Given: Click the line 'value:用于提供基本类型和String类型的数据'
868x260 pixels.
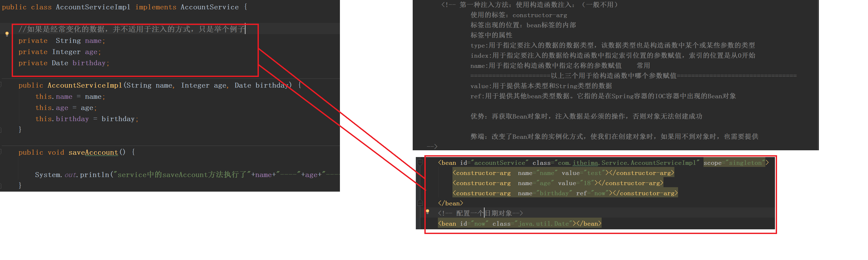Looking at the screenshot, I should [541, 86].
